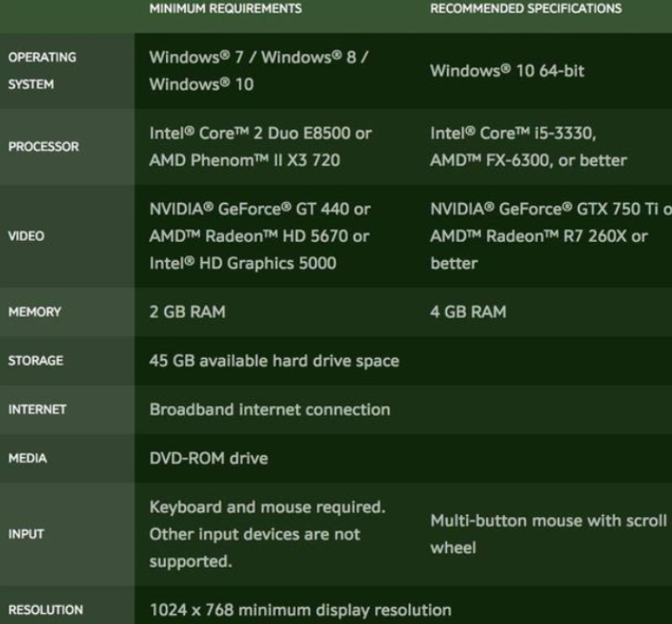Viewport: 672px width, 624px height.
Task: Select the 1024 x 768 minimum display resolution text
Action: [x=300, y=609]
